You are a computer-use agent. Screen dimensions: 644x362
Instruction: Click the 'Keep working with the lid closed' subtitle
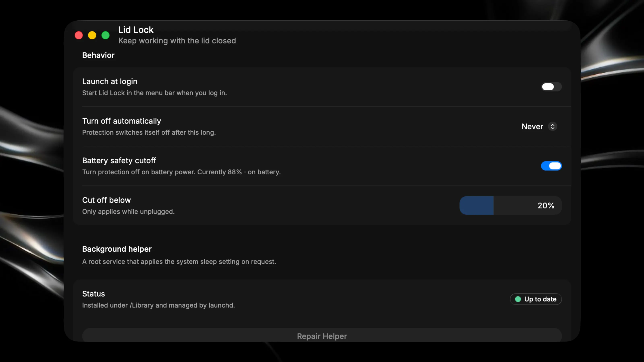click(x=177, y=41)
